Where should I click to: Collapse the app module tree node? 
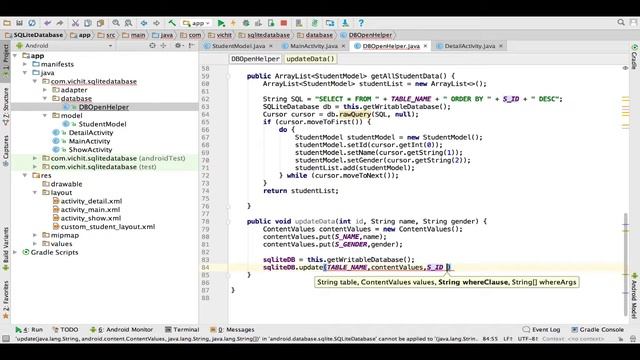tap(15, 56)
